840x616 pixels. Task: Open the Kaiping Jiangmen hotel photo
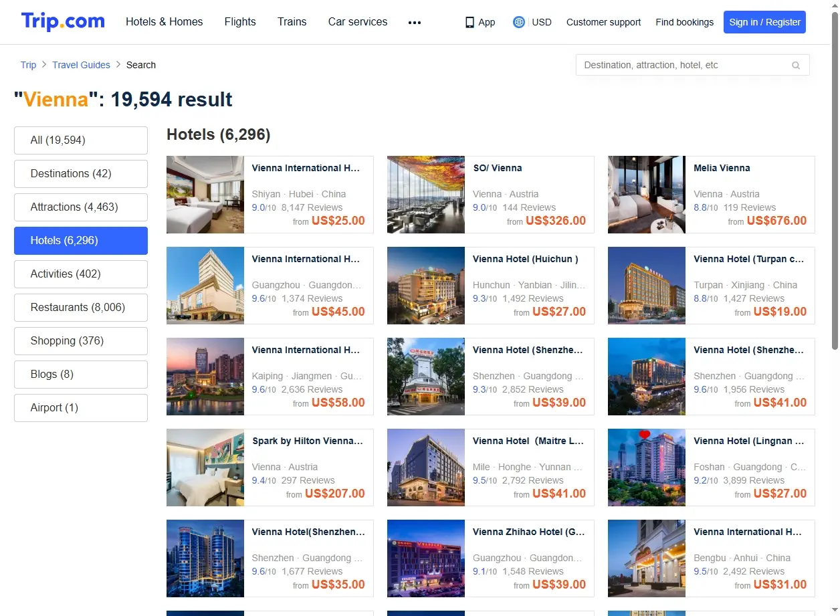click(x=205, y=377)
